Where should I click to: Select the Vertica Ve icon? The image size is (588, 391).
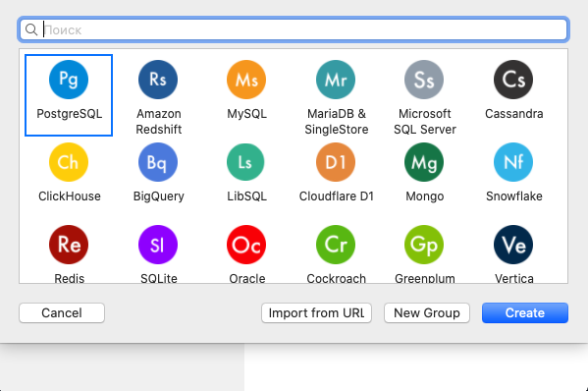[513, 245]
